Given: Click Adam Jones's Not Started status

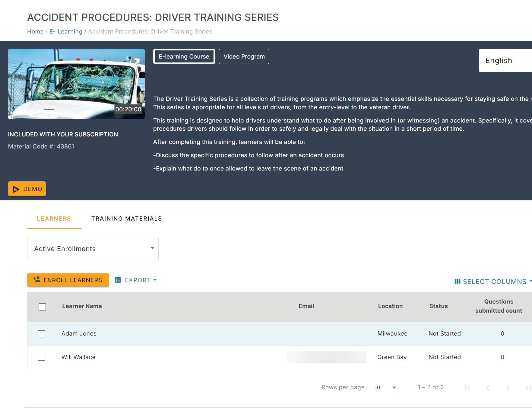Looking at the screenshot, I should click(x=445, y=333).
